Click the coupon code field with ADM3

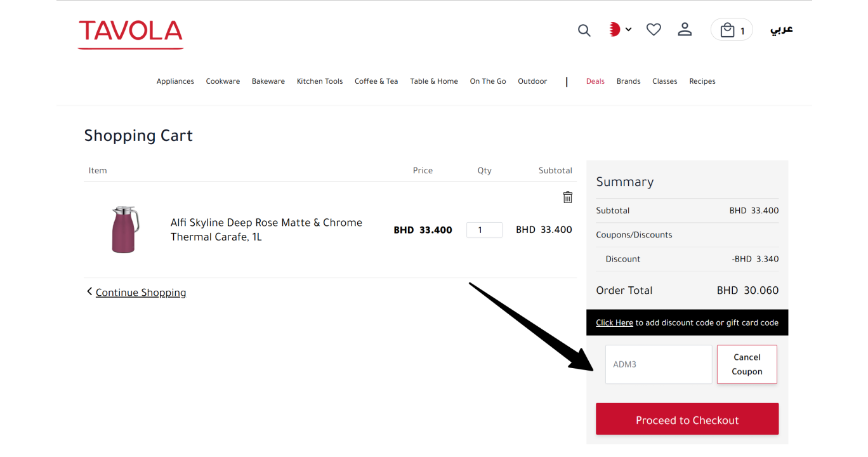click(x=659, y=364)
